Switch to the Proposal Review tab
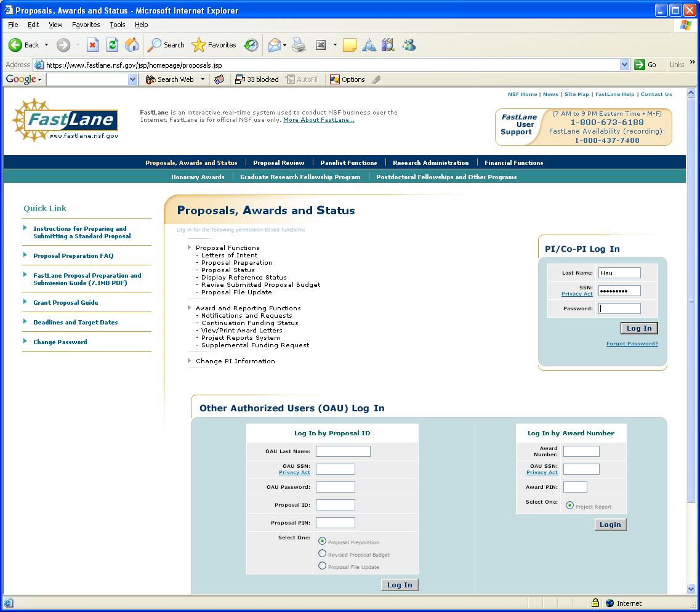700x612 pixels. [x=278, y=163]
